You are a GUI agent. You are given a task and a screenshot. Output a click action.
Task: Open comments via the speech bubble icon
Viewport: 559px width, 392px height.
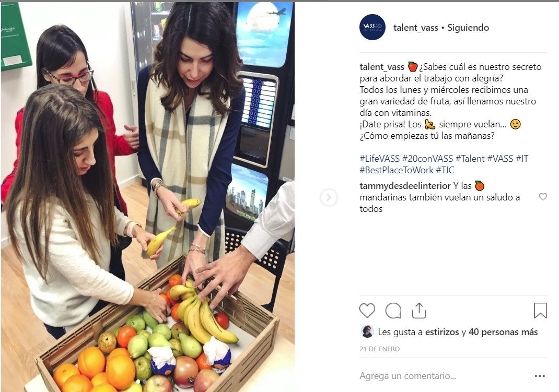(393, 311)
